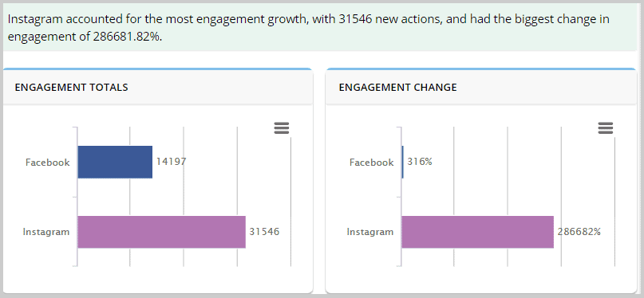Image resolution: width=644 pixels, height=298 pixels.
Task: Click the thin Facebook bar in Engagement Change
Action: [x=403, y=162]
